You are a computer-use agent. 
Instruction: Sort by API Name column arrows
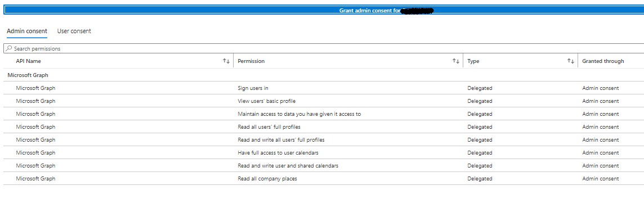tap(226, 61)
